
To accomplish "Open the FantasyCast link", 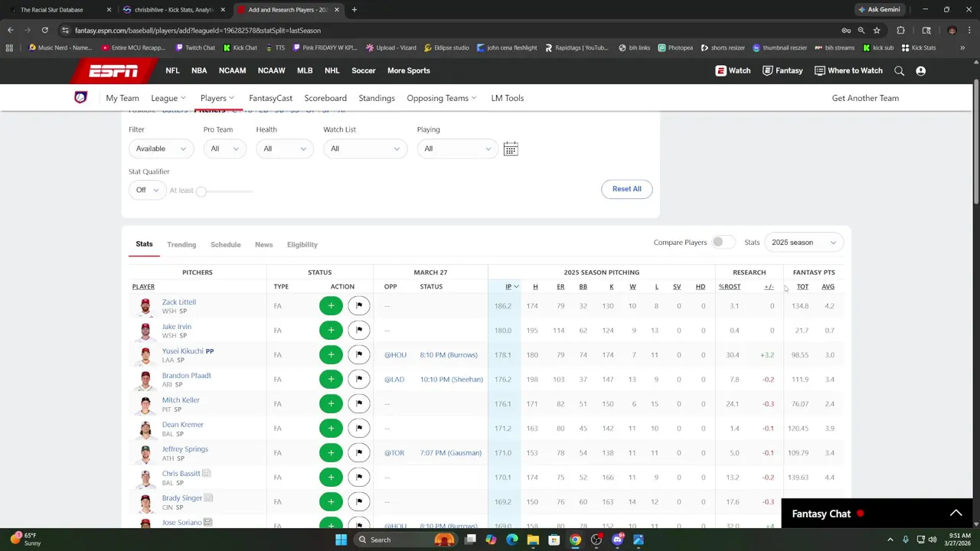I will point(270,98).
